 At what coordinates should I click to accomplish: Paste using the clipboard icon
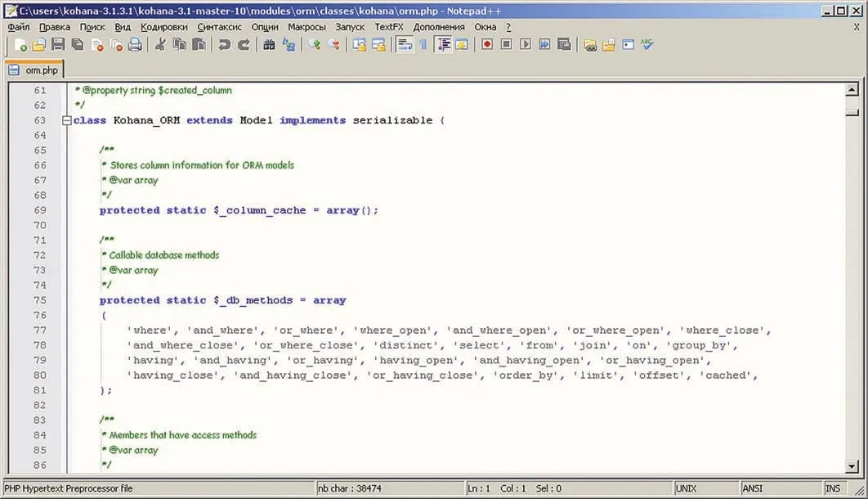point(199,45)
